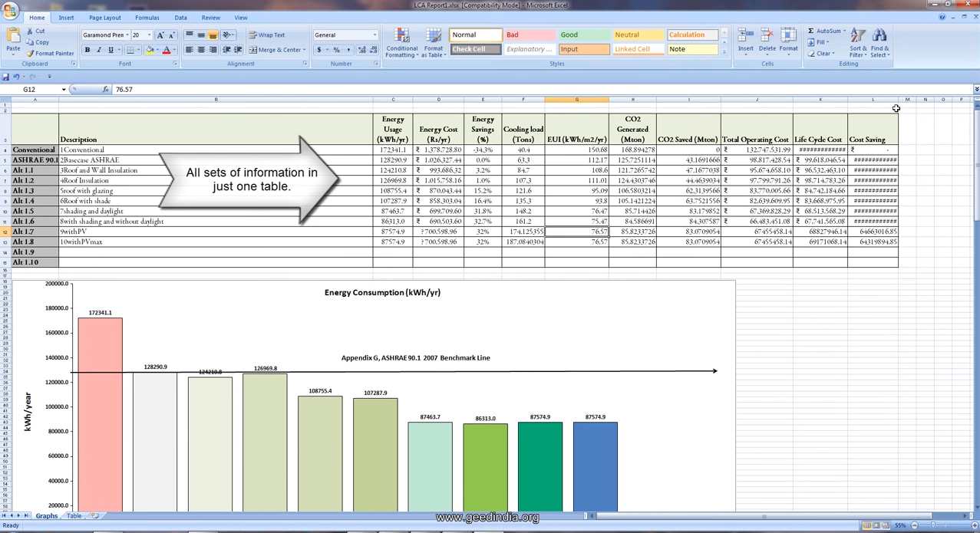The height and width of the screenshot is (533, 980).
Task: Click the AutoSum function
Action: click(x=825, y=31)
